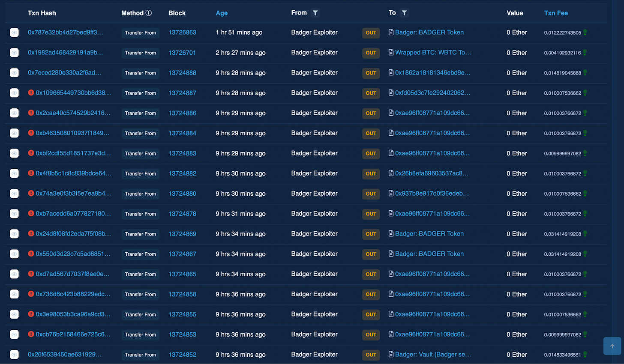Open quick view for 0xb7acedd6a077827180
This screenshot has height=364, width=624.
(x=14, y=214)
